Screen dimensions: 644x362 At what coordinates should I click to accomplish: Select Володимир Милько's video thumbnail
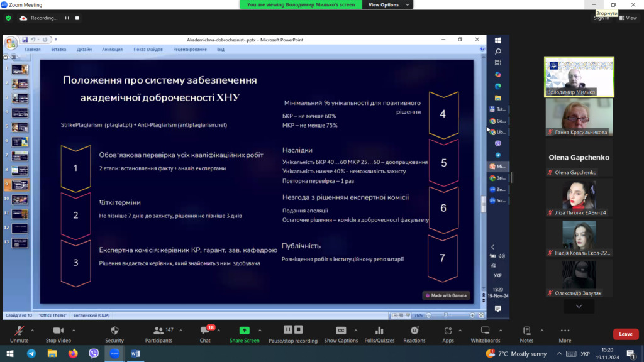579,77
